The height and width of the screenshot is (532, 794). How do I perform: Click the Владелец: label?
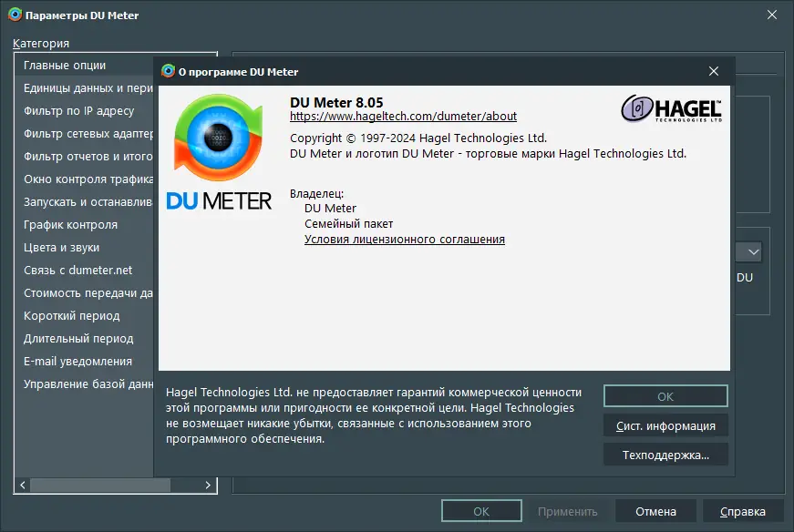316,193
